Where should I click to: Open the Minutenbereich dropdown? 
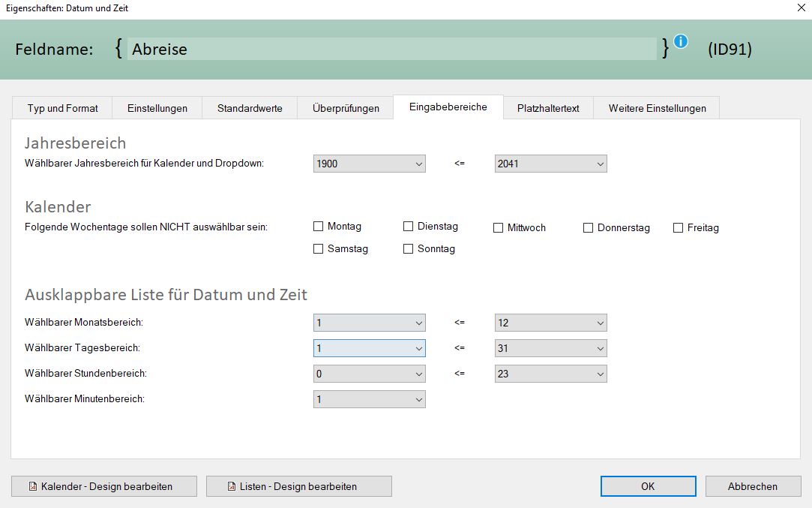click(369, 399)
